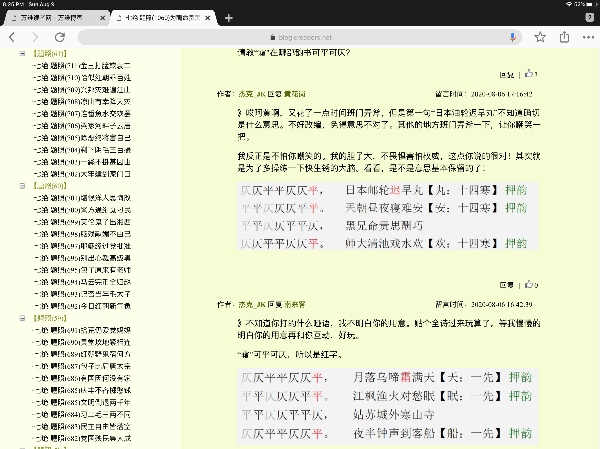Open sidebar post 七绝 题照(703)
This screenshot has height=449, width=600.
(82, 162)
